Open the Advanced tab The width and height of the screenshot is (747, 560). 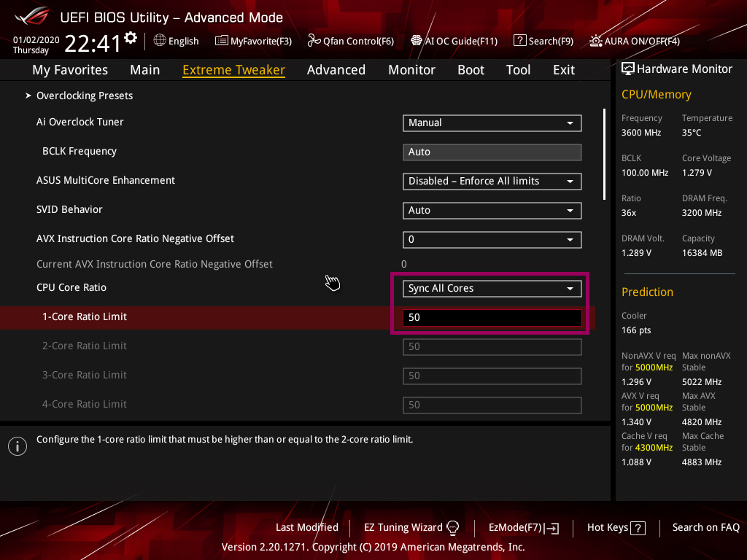[x=336, y=70]
